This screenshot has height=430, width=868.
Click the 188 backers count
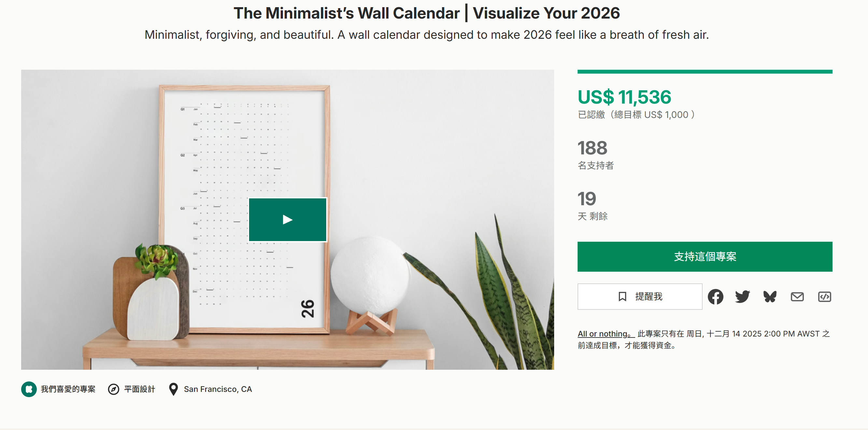pyautogui.click(x=592, y=148)
